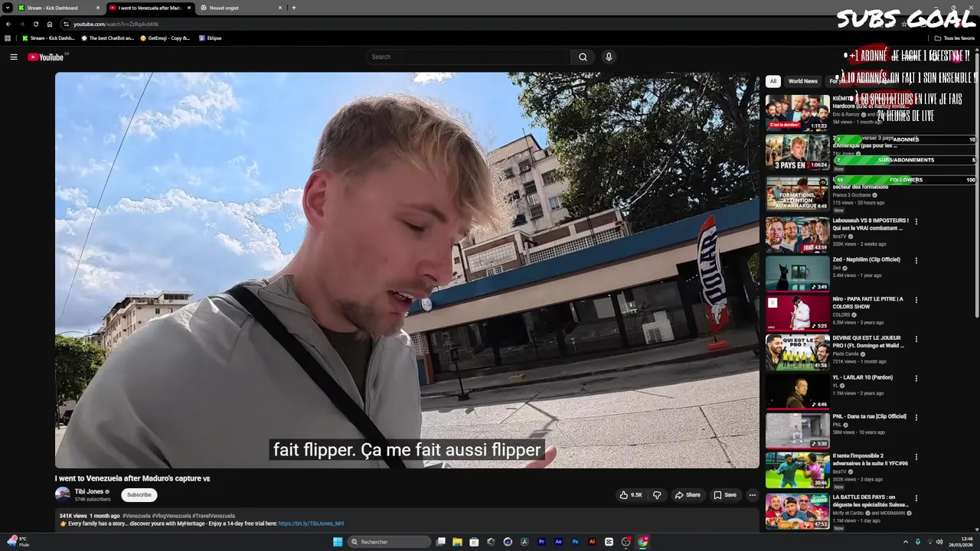980x551 pixels.
Task: Launch Illustrator from taskbar
Action: point(593,542)
